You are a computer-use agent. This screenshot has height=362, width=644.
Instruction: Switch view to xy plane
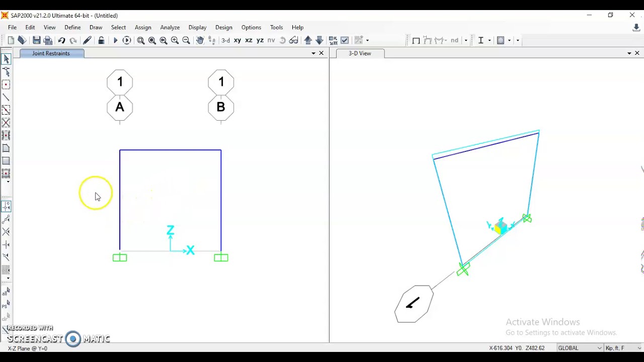[x=237, y=40]
